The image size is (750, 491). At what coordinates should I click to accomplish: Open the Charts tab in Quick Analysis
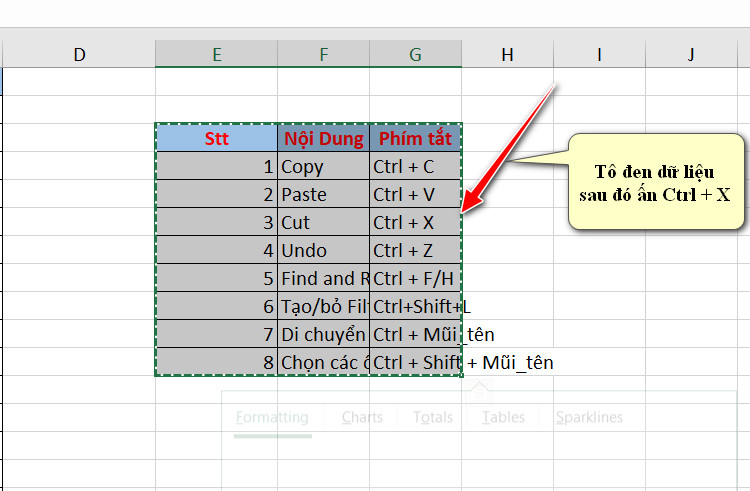[362, 417]
